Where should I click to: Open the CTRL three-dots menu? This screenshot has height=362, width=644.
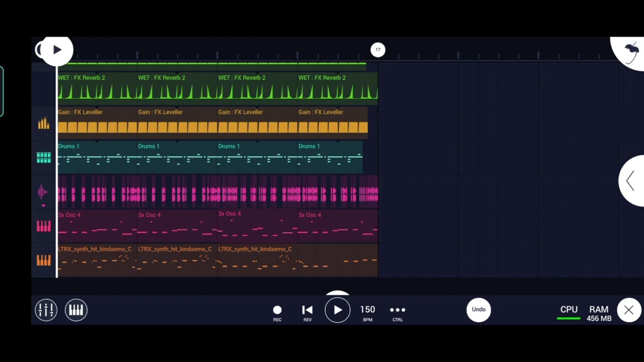pos(397,313)
